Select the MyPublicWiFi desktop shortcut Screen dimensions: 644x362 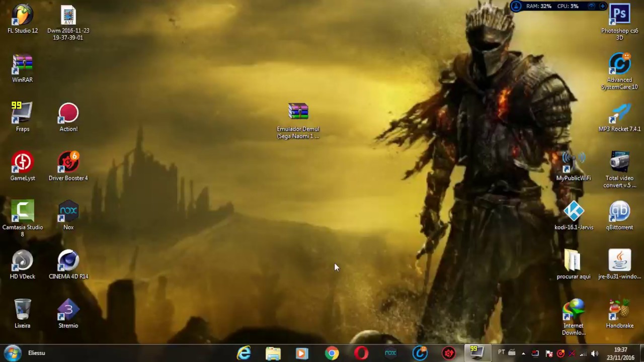[x=574, y=166]
